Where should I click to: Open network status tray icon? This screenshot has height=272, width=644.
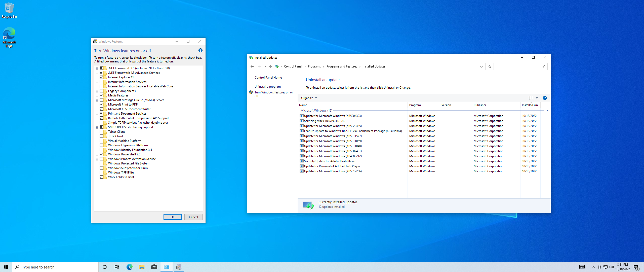(606, 267)
